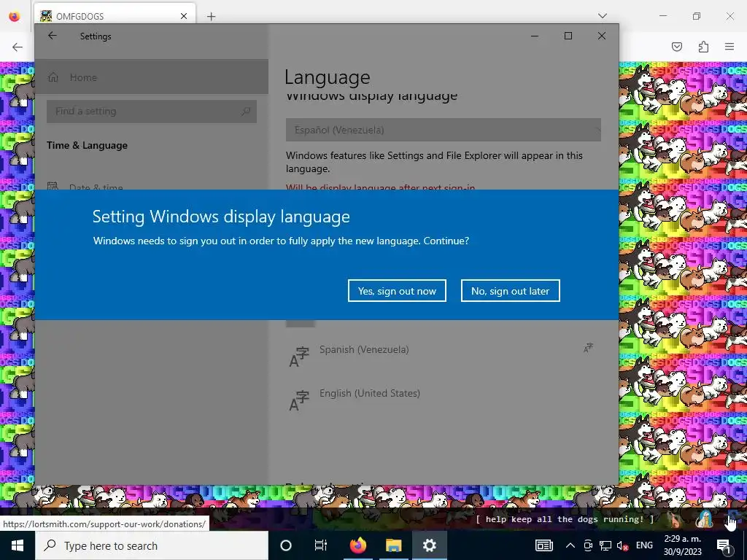Click the muted volume tray icon
The width and height of the screenshot is (747, 560).
[x=622, y=545]
